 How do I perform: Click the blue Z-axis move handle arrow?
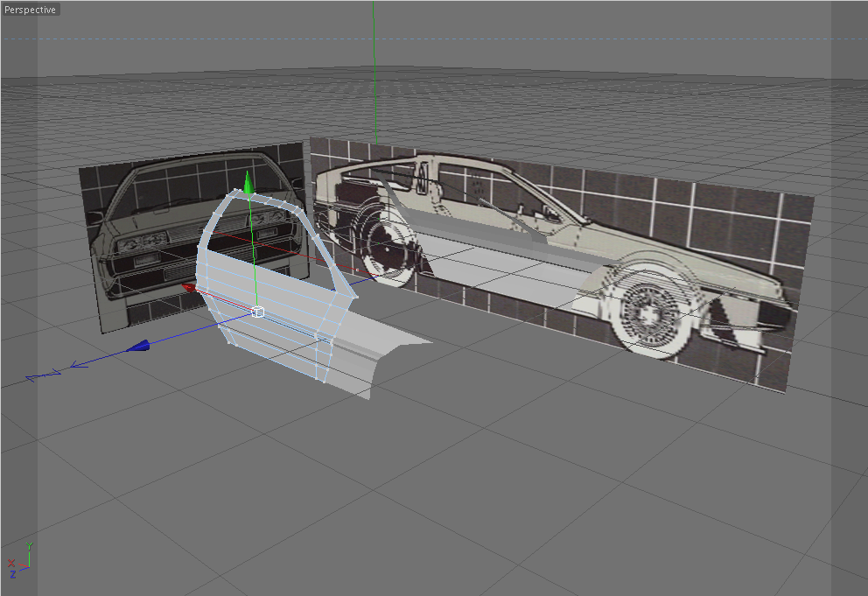138,347
